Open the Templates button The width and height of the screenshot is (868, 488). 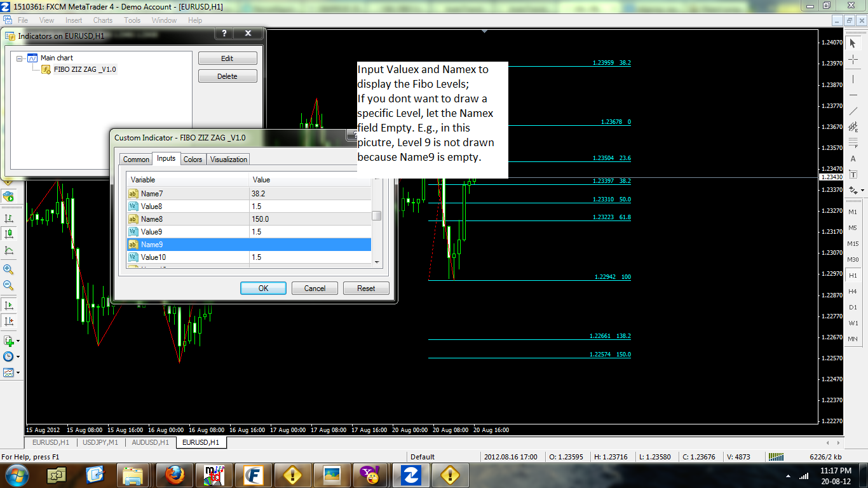pos(8,372)
